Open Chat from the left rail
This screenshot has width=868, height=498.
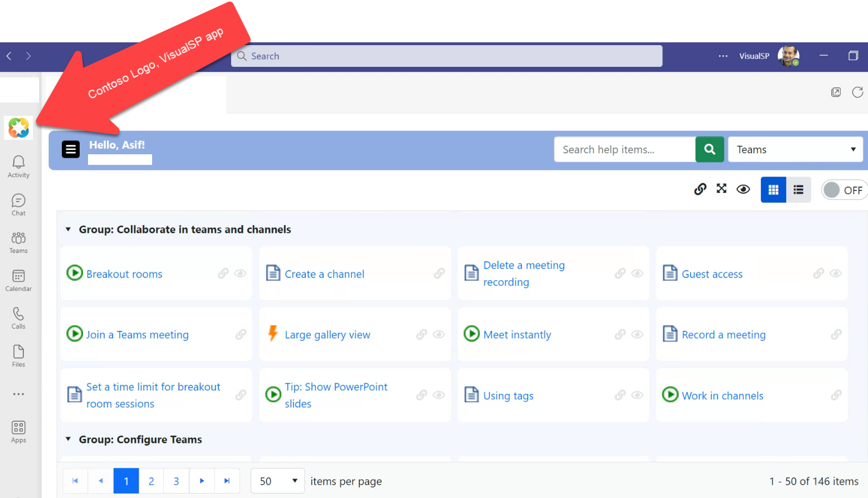pos(18,204)
